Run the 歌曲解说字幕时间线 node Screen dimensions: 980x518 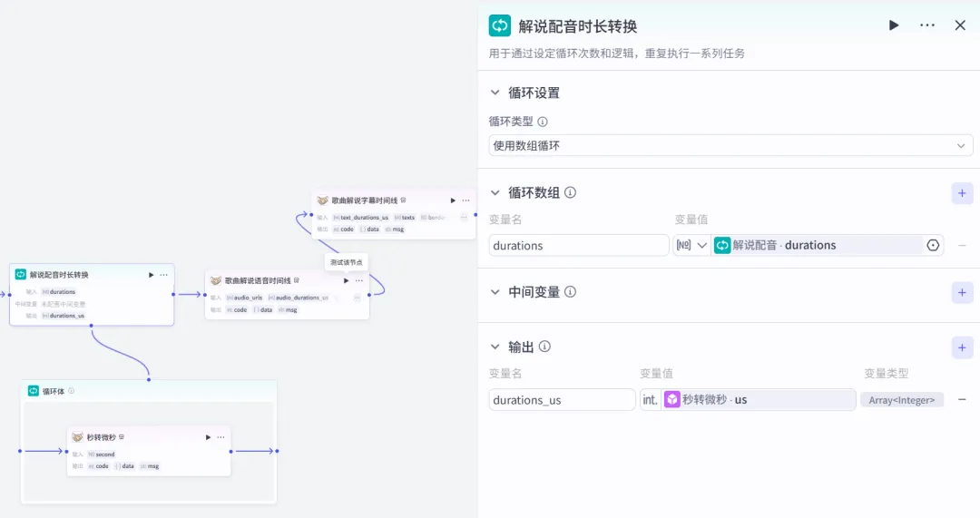click(x=453, y=200)
